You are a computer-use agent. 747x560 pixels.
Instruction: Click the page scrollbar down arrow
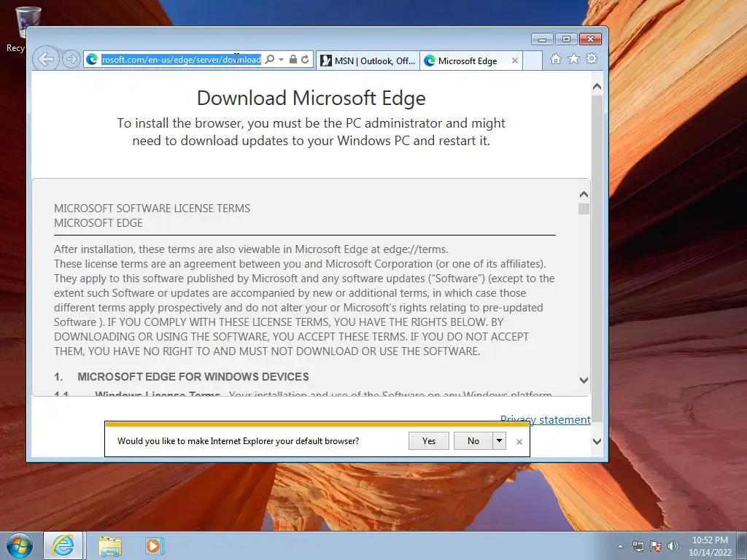[x=597, y=441]
